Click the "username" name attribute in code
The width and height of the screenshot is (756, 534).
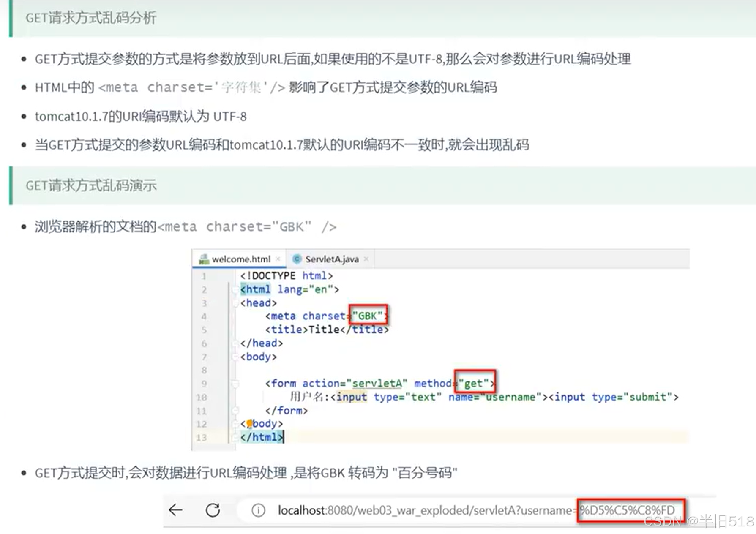click(510, 397)
